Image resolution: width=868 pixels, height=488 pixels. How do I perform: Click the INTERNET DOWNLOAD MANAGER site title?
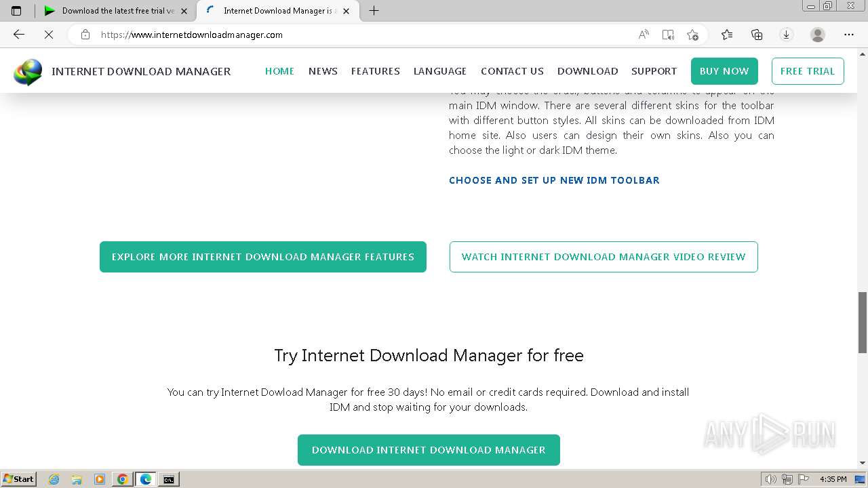[141, 71]
